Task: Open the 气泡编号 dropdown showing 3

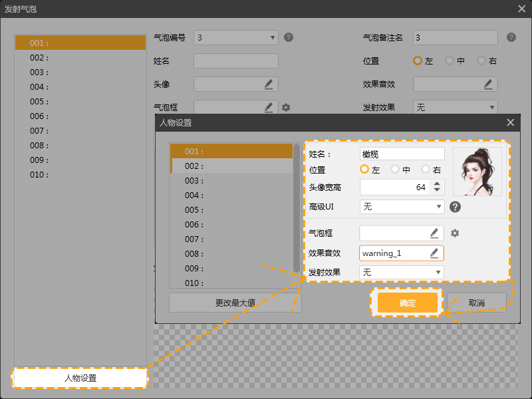Action: [x=235, y=37]
